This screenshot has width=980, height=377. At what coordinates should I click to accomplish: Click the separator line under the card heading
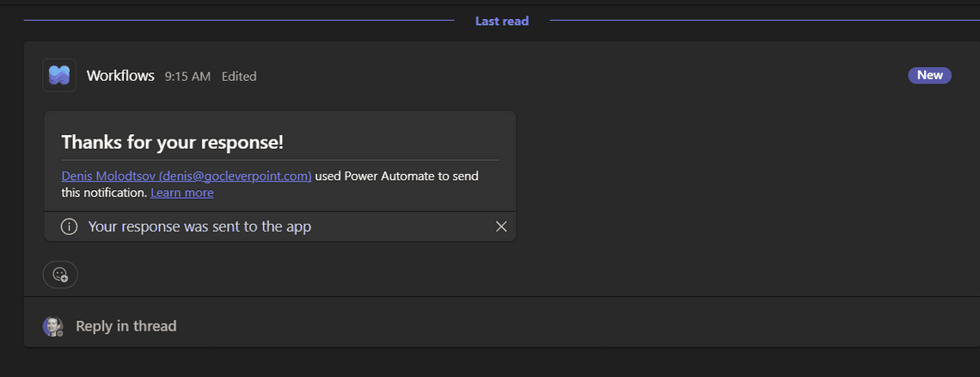pos(279,160)
